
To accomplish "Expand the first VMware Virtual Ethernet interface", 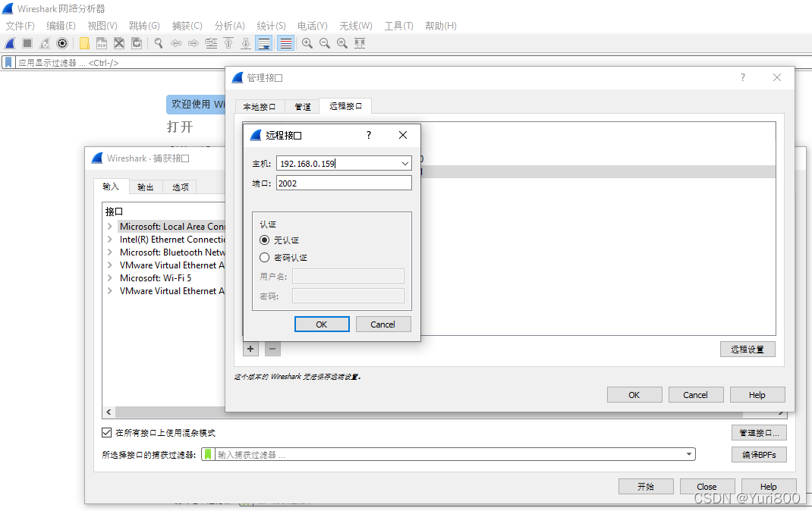I will click(110, 265).
